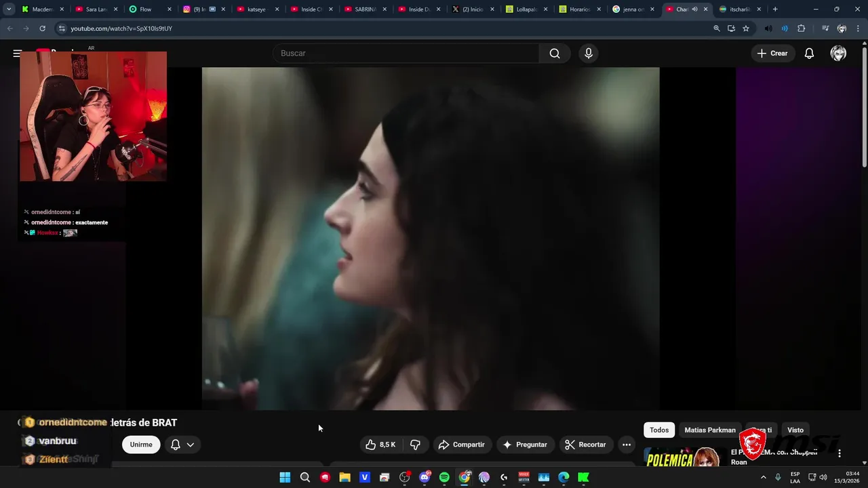This screenshot has height=488, width=868.
Task: Open the volume tray icon
Action: [823, 477]
